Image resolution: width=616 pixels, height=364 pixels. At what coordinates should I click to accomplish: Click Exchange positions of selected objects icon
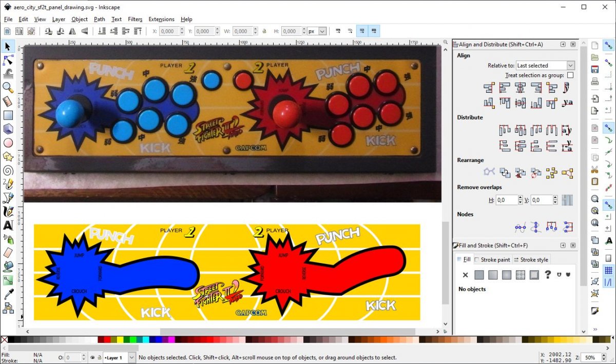pos(505,173)
